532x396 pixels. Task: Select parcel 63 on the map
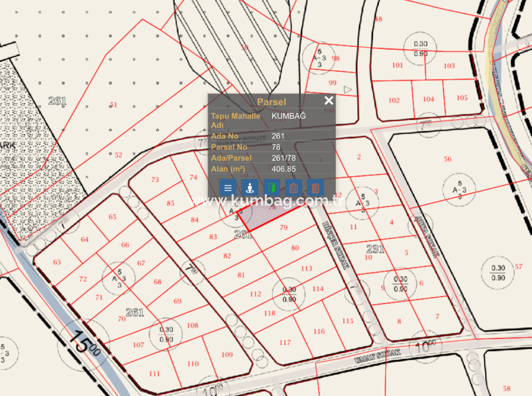tap(57, 262)
